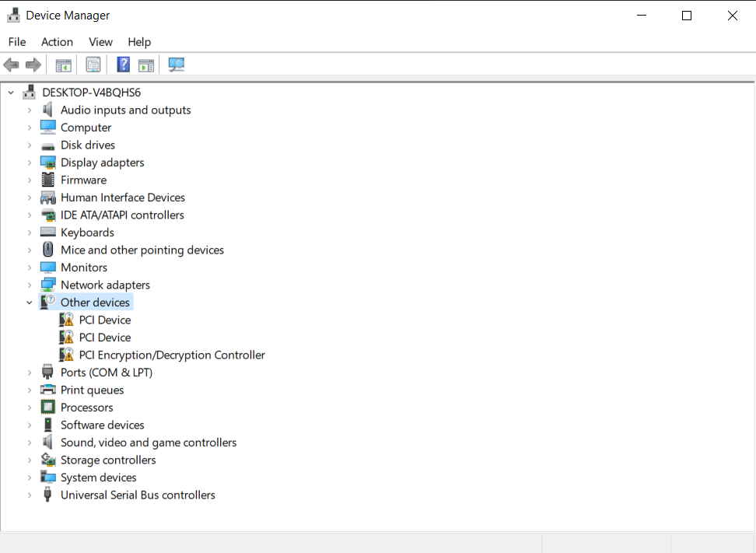Click the Show/Hide Action Pane icon
This screenshot has width=756, height=553.
146,65
